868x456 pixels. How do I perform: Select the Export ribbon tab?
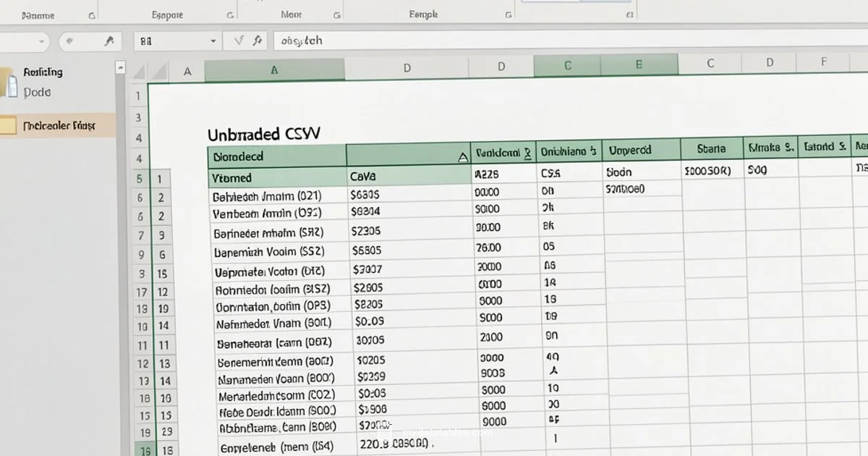pyautogui.click(x=166, y=14)
